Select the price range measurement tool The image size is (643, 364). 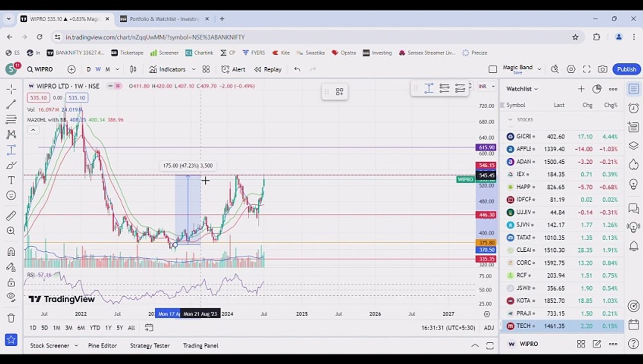pyautogui.click(x=11, y=150)
